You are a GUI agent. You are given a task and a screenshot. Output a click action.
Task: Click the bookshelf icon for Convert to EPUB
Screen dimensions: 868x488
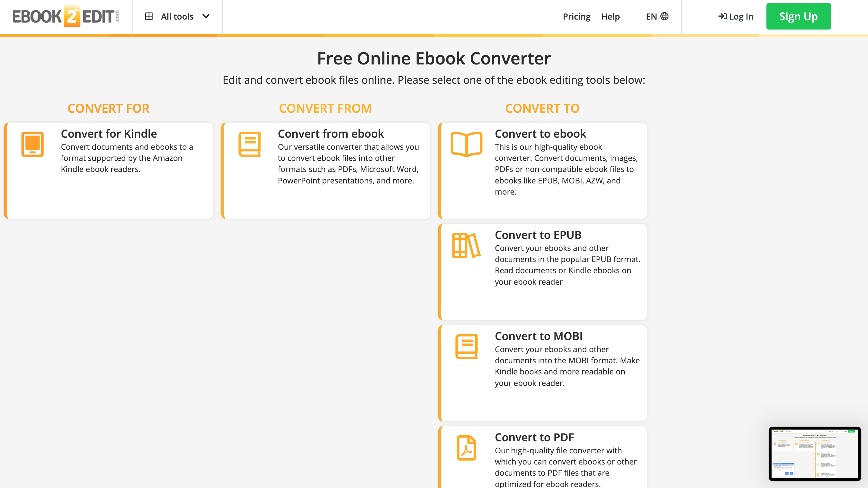(x=466, y=246)
